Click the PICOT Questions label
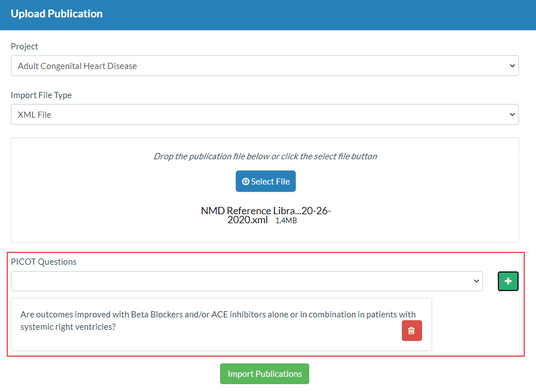Screen dimensions: 536x392 (44, 261)
